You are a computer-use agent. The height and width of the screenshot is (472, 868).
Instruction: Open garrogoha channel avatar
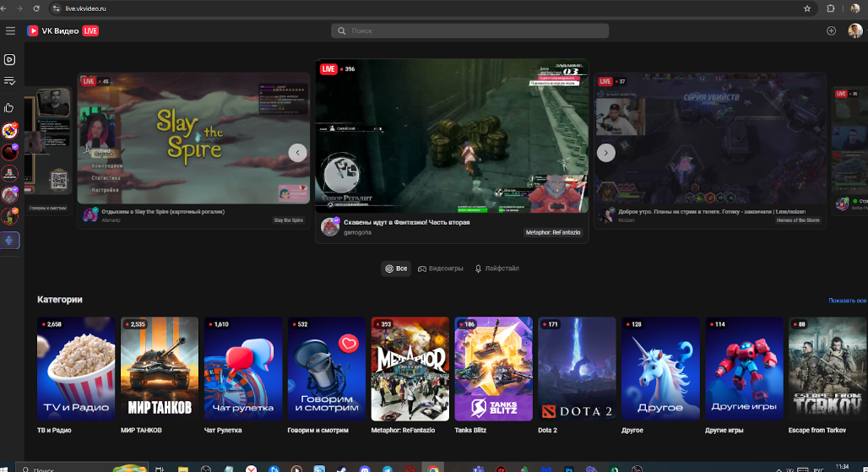click(330, 227)
